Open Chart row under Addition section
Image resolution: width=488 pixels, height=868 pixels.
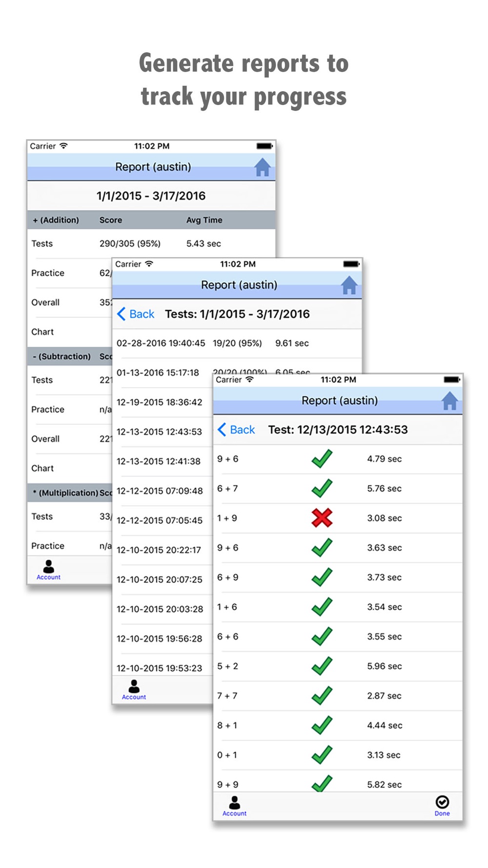click(70, 332)
